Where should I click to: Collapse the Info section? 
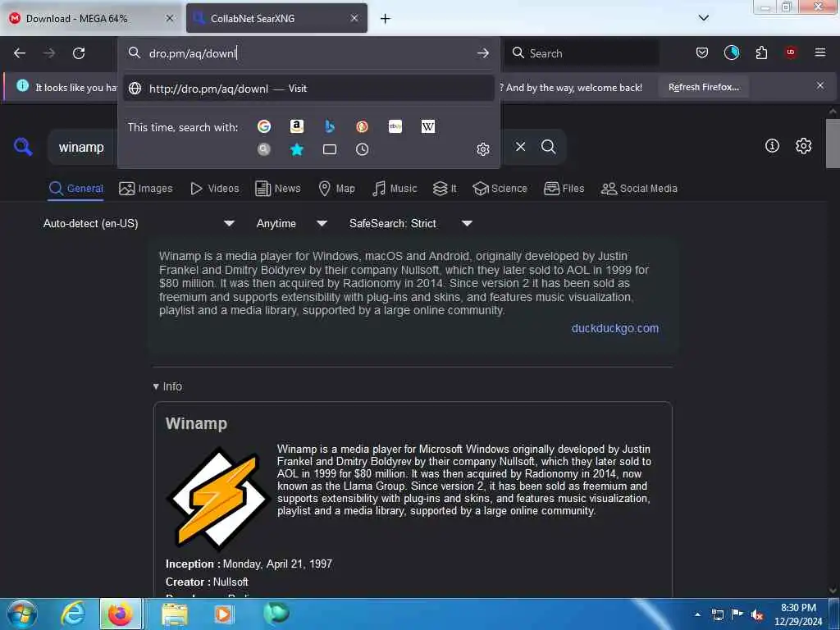click(167, 386)
